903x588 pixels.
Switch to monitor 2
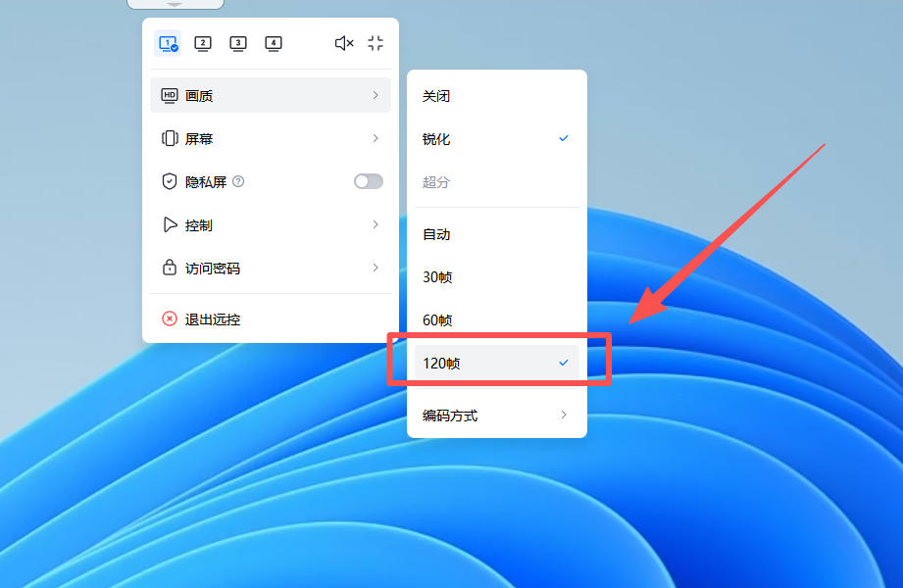202,43
